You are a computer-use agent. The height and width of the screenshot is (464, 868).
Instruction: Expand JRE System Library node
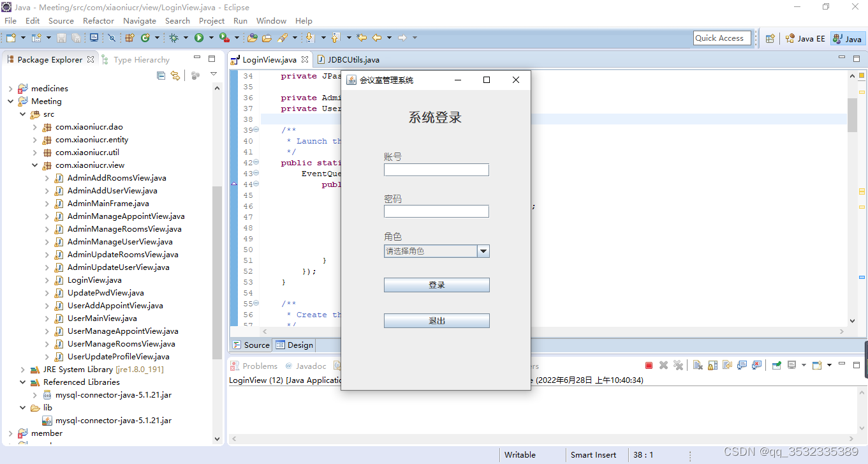click(x=23, y=370)
